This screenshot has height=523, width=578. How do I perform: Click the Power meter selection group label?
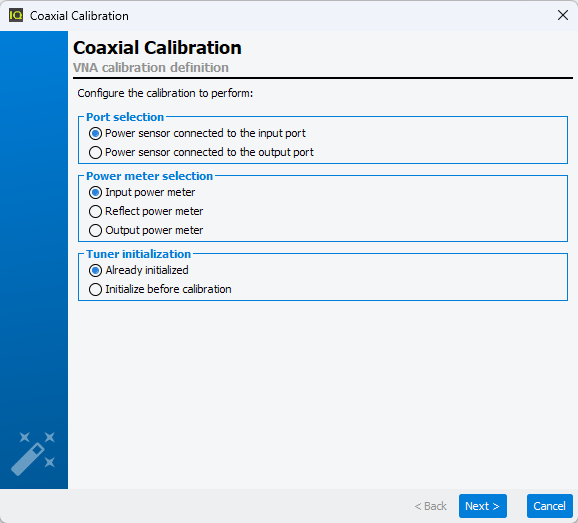(149, 176)
